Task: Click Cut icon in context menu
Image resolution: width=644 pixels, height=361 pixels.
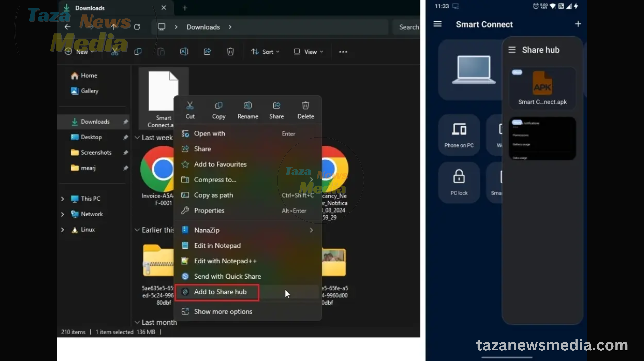Action: (x=190, y=110)
